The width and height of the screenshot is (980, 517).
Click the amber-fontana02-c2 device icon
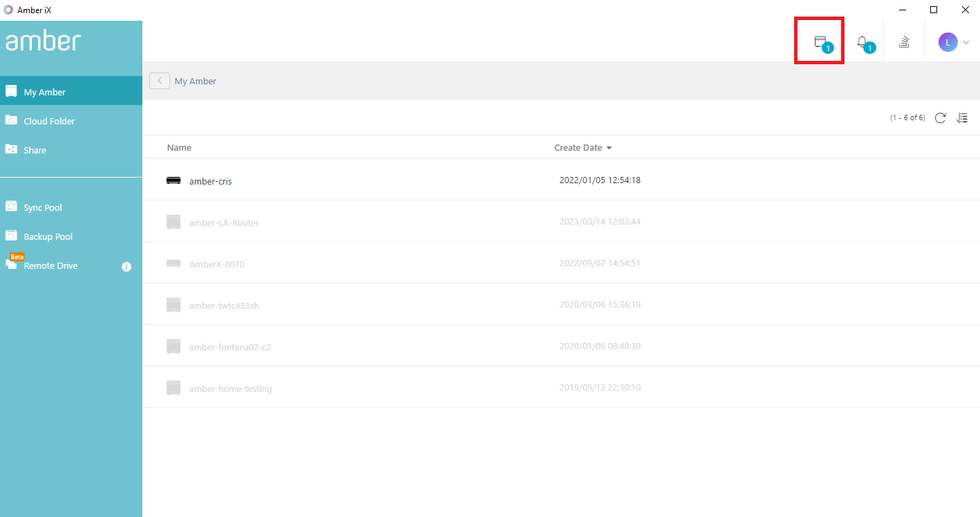pyautogui.click(x=173, y=346)
